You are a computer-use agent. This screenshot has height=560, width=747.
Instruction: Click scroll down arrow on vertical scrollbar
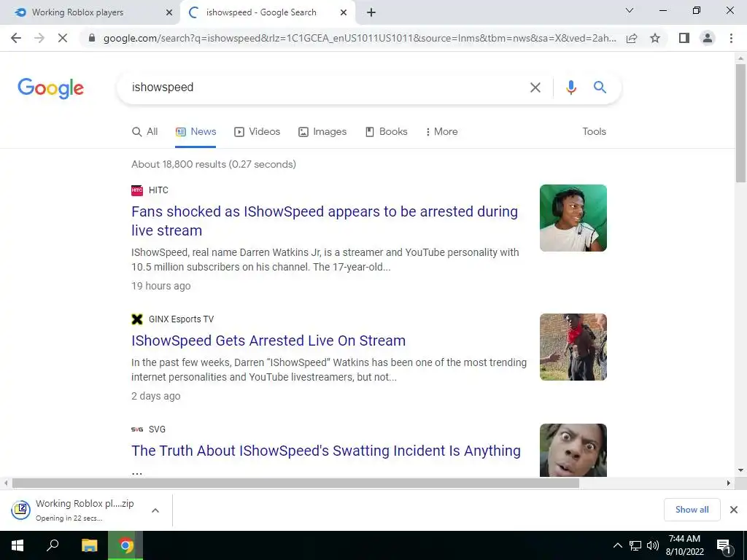click(x=740, y=470)
